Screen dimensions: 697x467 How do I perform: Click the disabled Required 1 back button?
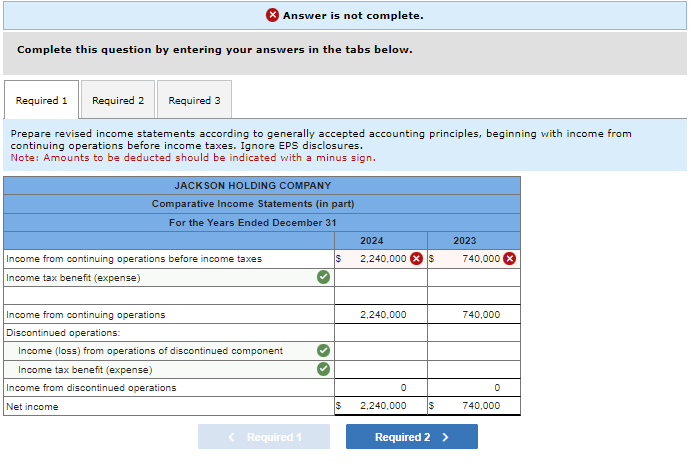(x=264, y=437)
